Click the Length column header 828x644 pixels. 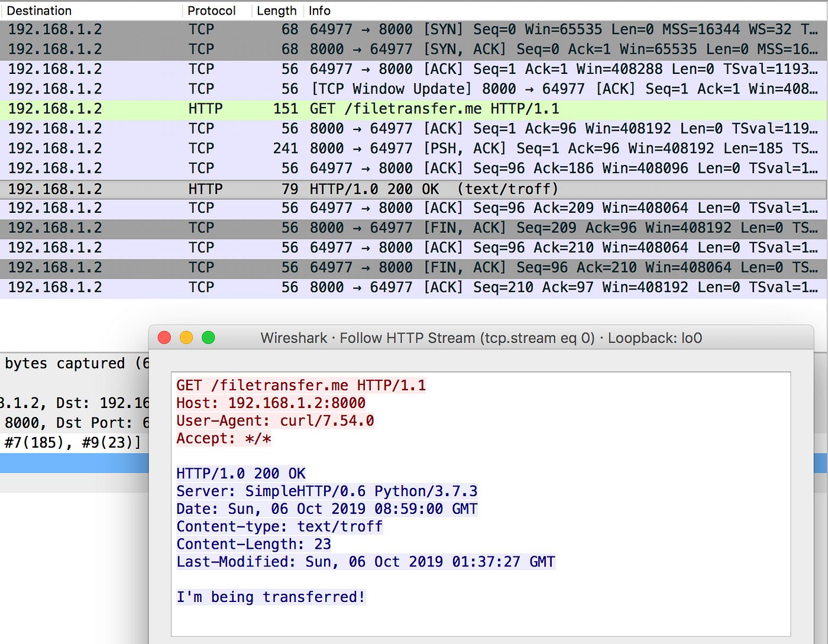click(277, 11)
